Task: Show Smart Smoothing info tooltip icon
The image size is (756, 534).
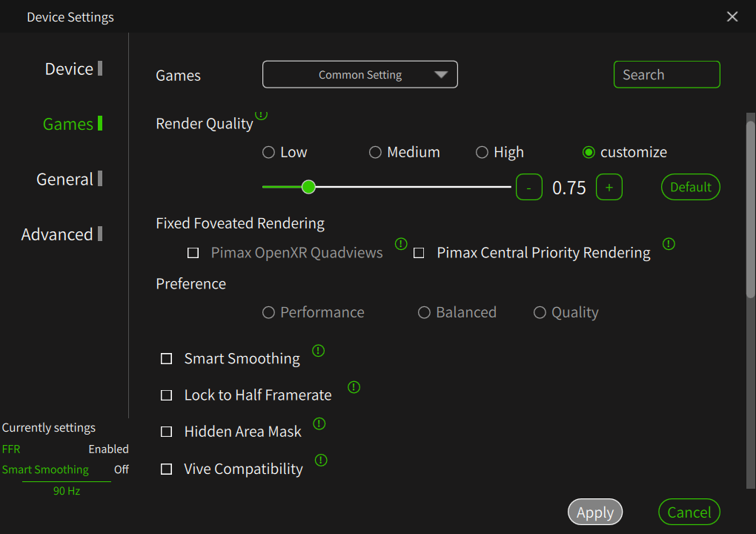Action: [x=319, y=351]
